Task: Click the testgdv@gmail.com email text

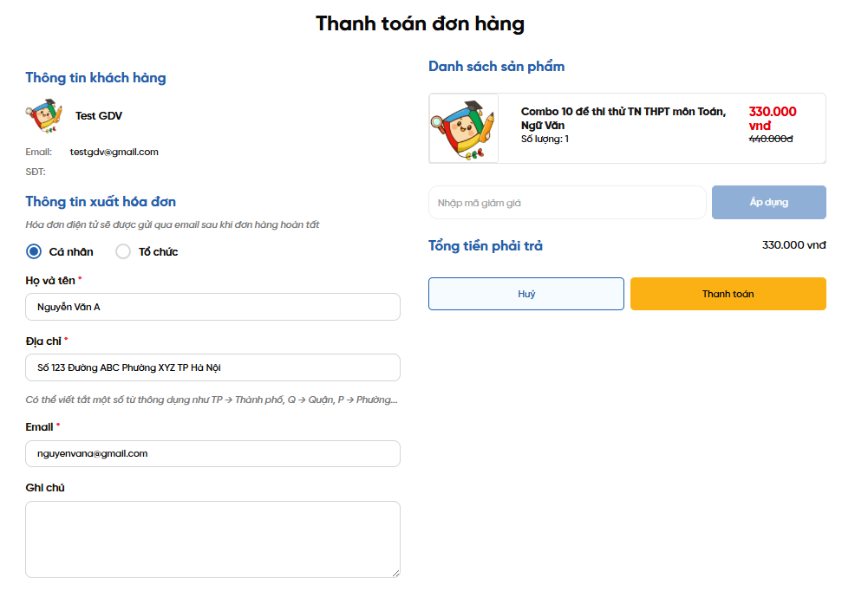Action: pyautogui.click(x=114, y=152)
